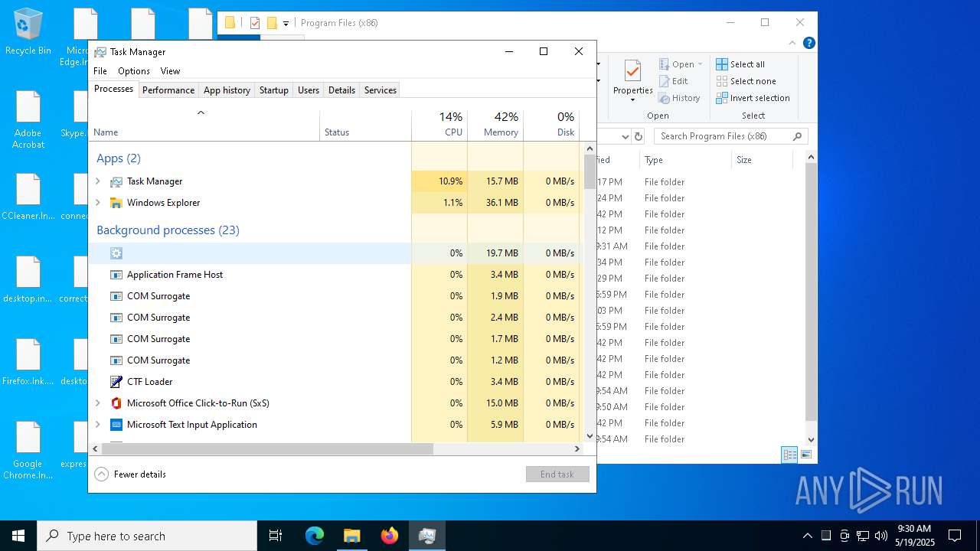Select the unnamed gear icon process
The width and height of the screenshot is (980, 551).
pos(116,253)
